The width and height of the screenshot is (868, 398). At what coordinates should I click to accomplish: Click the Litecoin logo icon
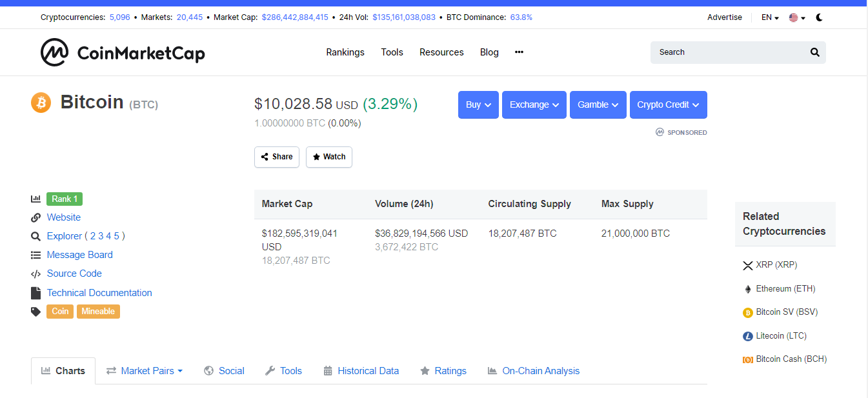tap(748, 336)
